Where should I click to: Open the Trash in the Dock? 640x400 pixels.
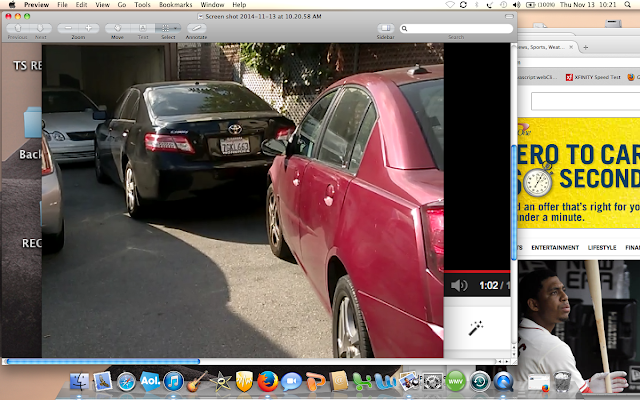click(562, 382)
